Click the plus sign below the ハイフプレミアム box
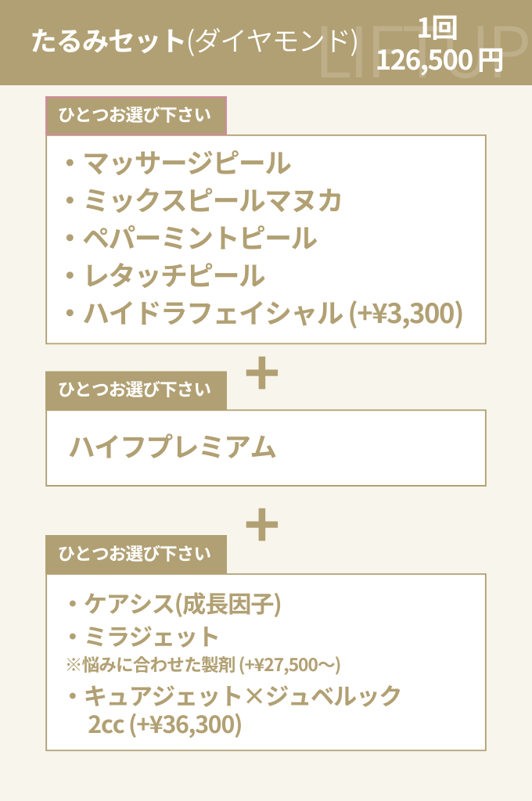The width and height of the screenshot is (532, 801). (x=262, y=525)
